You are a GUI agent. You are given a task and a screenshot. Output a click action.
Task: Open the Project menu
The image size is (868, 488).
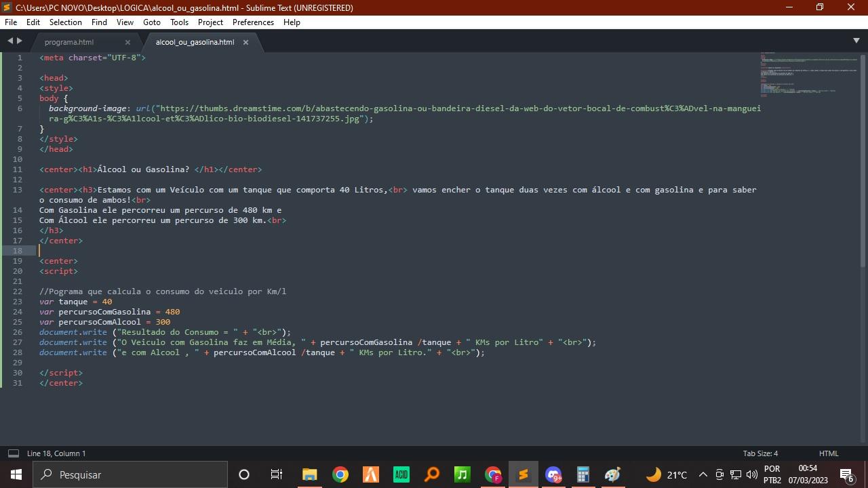(x=211, y=22)
